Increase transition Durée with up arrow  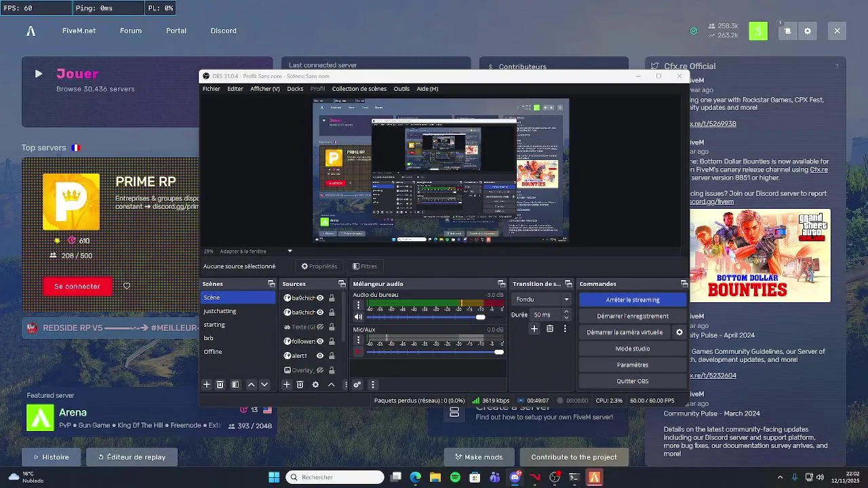(566, 312)
